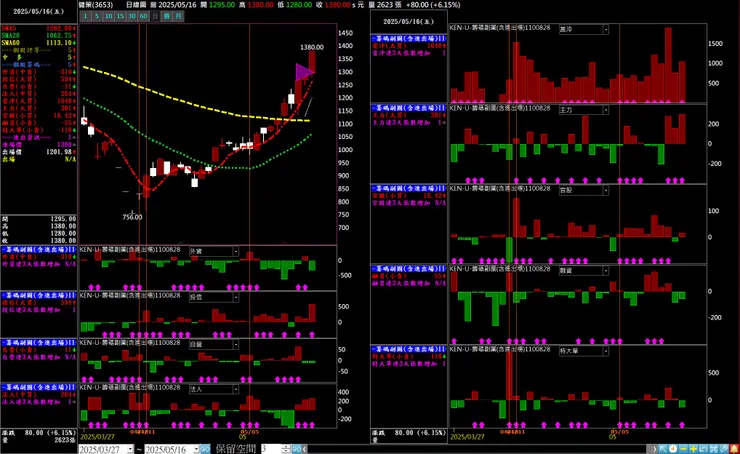Viewport: 740px width, 454px height.
Task: Click the GO button beside the 保留空間 value
Action: coord(296,449)
